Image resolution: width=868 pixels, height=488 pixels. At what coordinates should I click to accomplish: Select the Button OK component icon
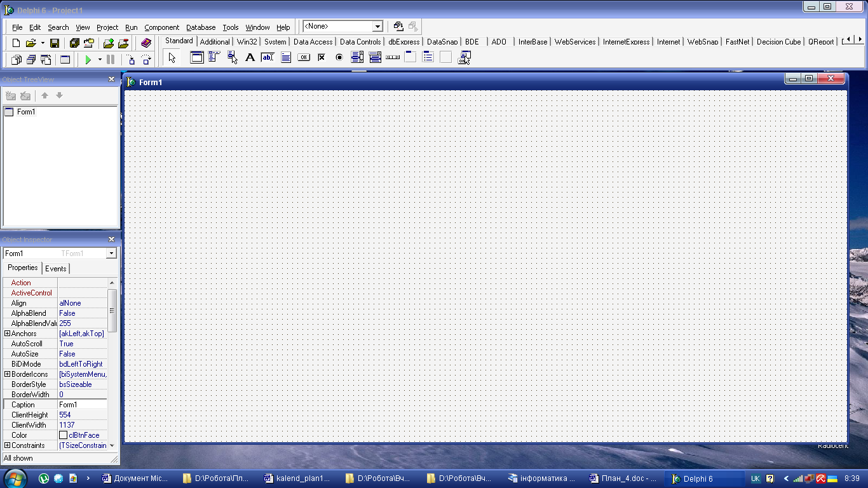point(304,58)
